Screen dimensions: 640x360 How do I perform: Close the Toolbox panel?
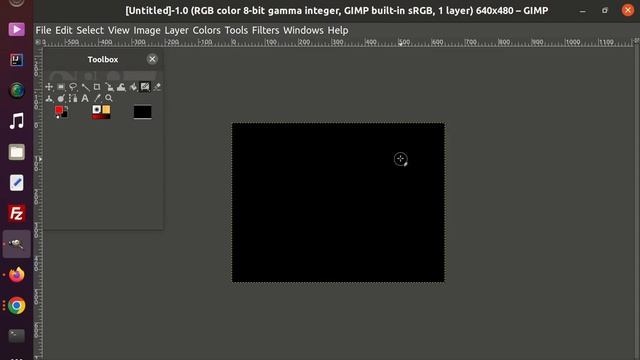point(152,59)
